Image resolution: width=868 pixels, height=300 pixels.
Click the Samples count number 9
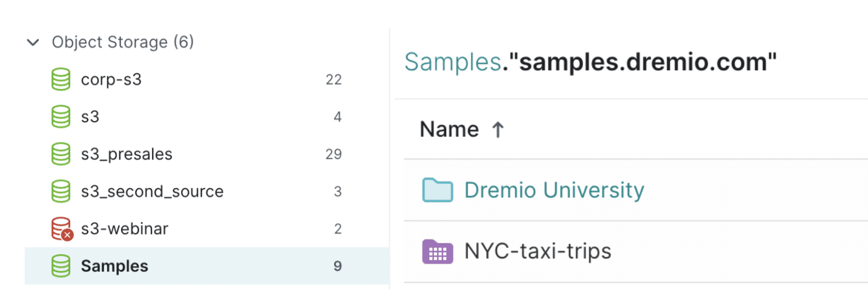[338, 266]
